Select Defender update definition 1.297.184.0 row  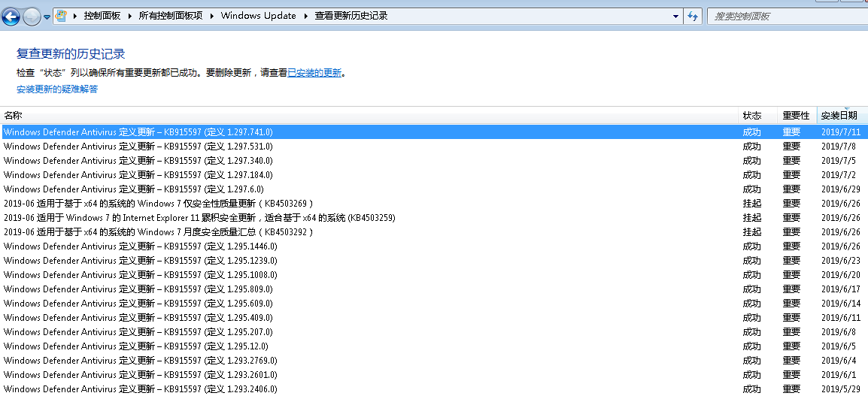pyautogui.click(x=434, y=175)
